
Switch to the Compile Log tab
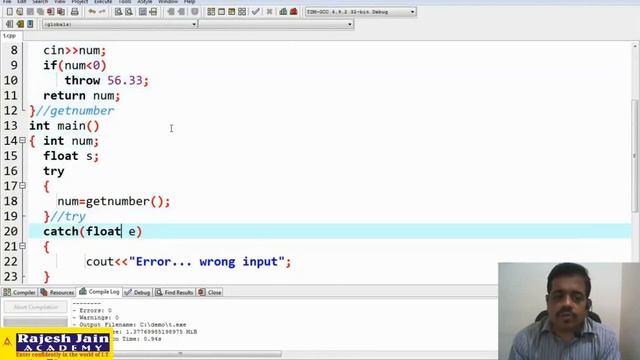pos(99,292)
